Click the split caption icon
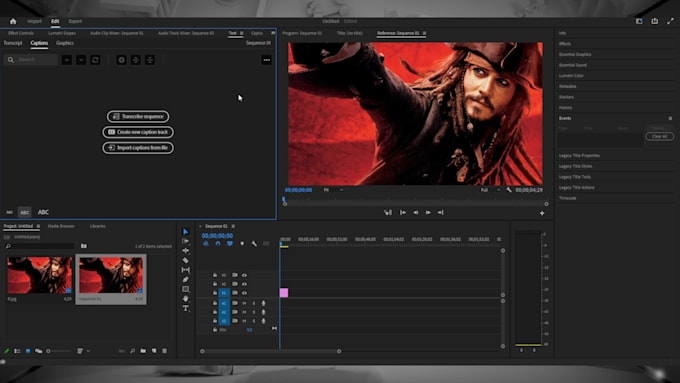680x383 pixels. click(x=136, y=60)
